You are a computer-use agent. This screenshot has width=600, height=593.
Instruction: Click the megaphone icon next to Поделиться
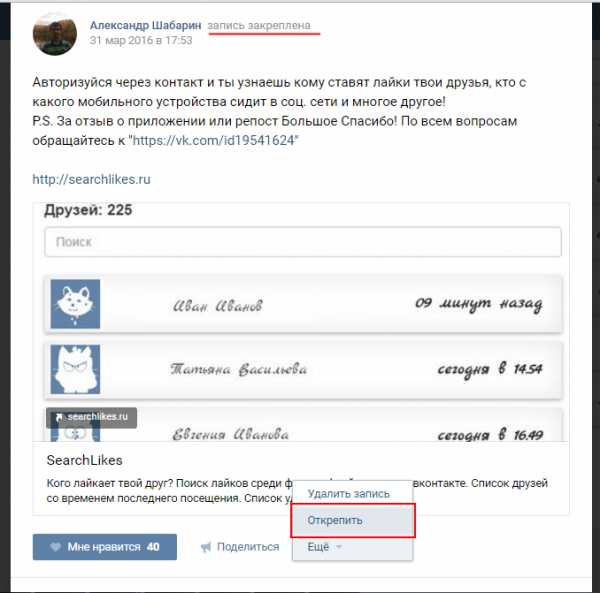[x=206, y=547]
